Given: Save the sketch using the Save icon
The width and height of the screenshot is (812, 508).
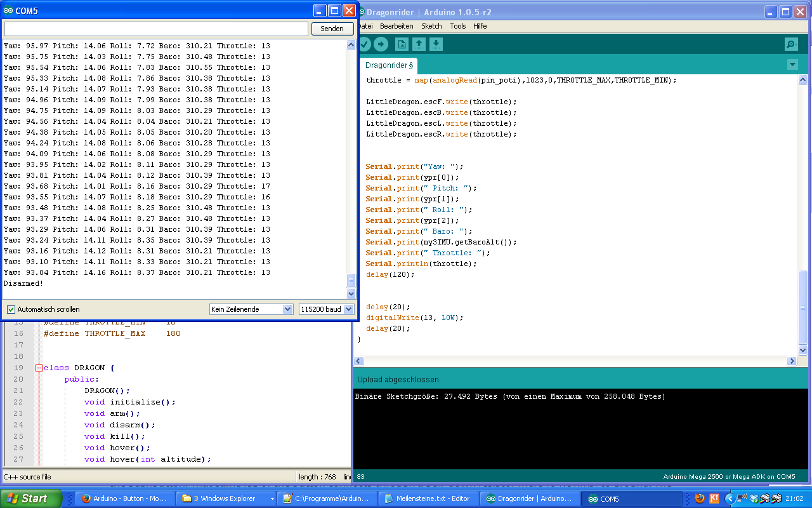Looking at the screenshot, I should 436,44.
